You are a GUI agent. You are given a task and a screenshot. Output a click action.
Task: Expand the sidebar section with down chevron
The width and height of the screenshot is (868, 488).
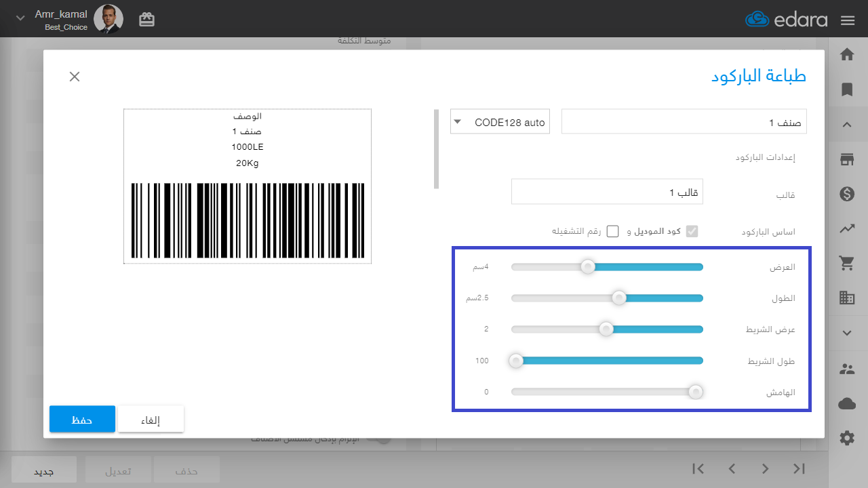pyautogui.click(x=847, y=333)
